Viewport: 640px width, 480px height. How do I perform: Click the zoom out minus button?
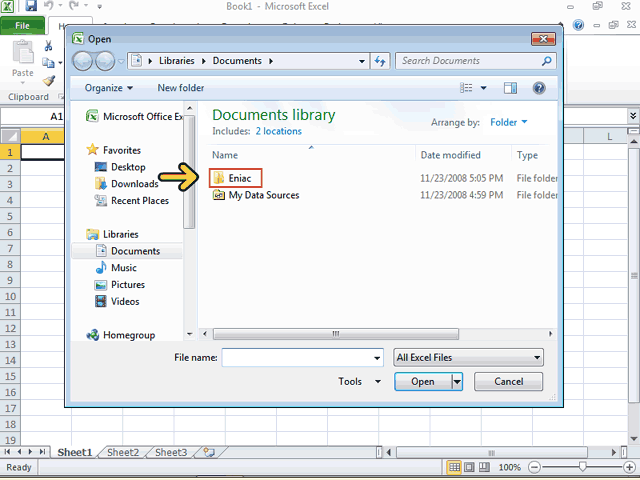click(534, 467)
